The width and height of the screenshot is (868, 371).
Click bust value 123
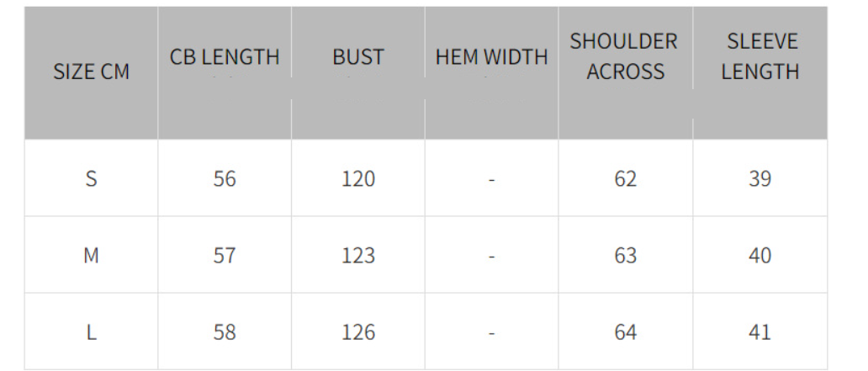click(x=358, y=255)
